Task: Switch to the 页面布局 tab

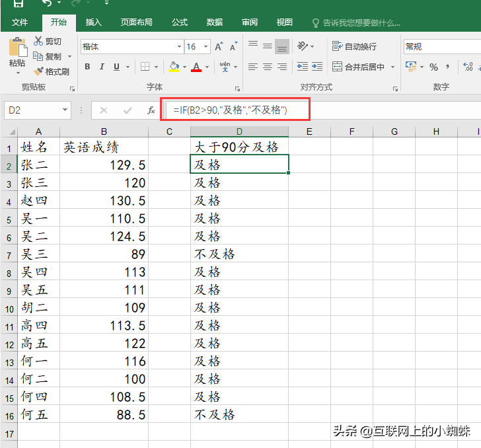Action: click(x=137, y=22)
